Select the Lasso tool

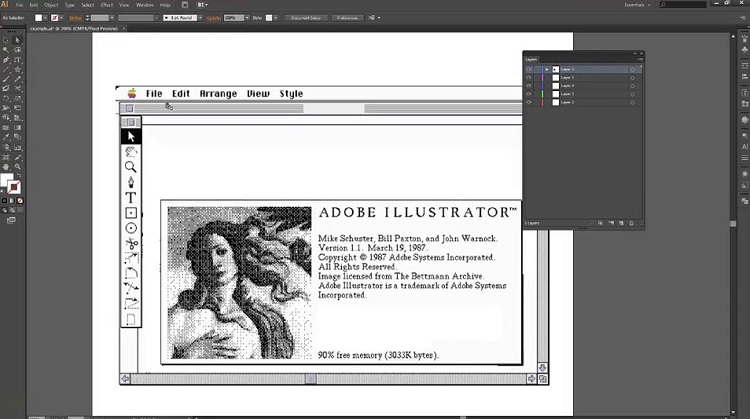18,50
